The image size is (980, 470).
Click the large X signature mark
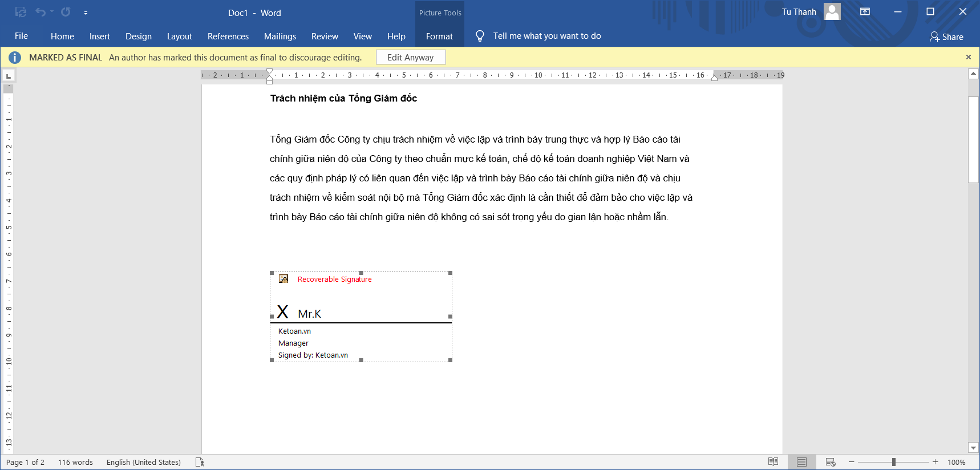point(283,311)
